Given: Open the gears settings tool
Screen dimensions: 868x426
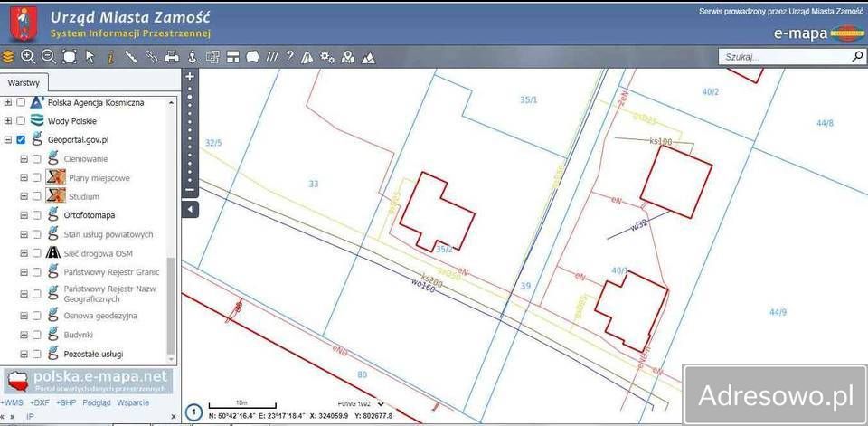Looking at the screenshot, I should pos(327,57).
